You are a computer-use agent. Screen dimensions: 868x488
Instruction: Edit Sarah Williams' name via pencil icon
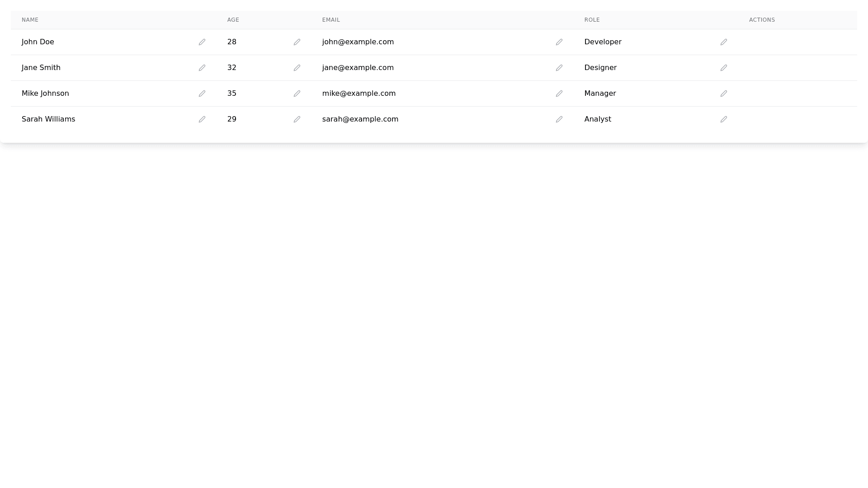pyautogui.click(x=202, y=119)
